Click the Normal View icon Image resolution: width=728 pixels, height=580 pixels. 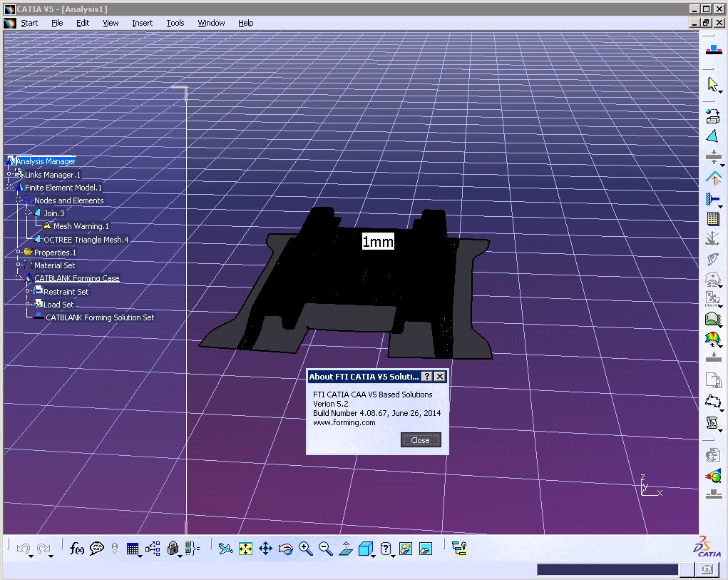(345, 549)
